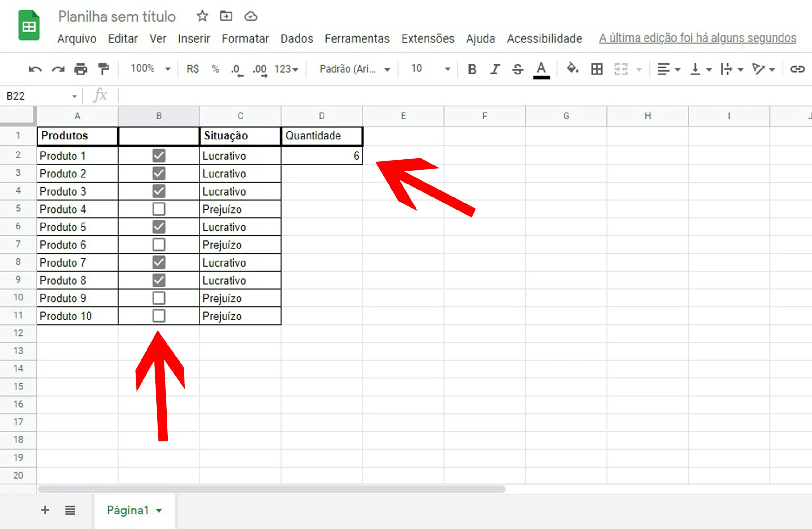
Task: Expand the merge cells options arrow
Action: tap(639, 70)
